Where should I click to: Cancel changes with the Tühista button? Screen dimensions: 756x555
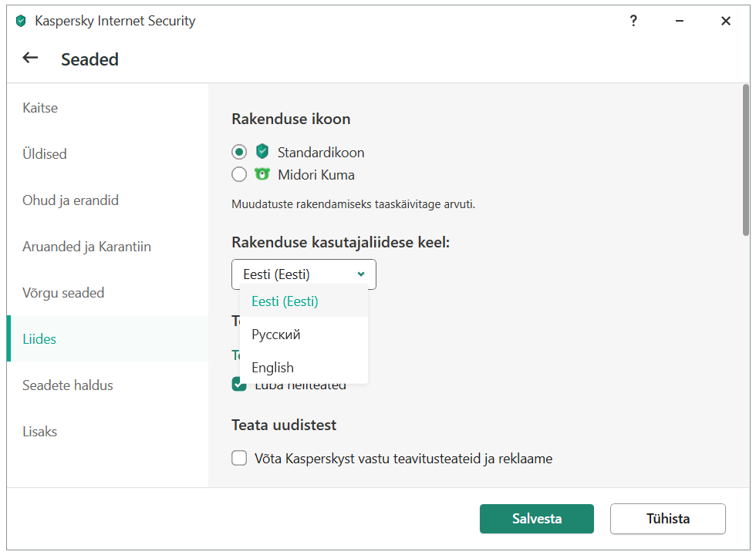coord(668,518)
